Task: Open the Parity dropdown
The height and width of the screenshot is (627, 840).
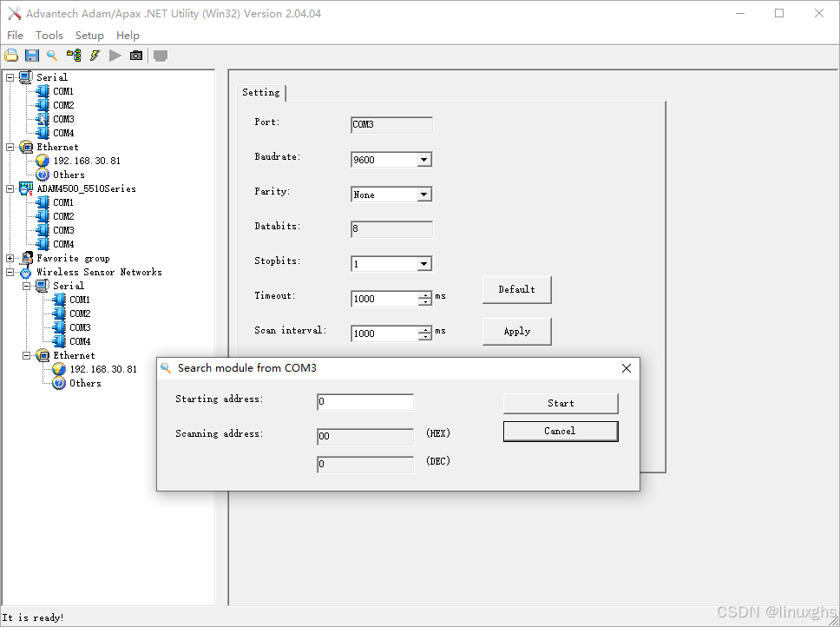Action: (x=424, y=195)
